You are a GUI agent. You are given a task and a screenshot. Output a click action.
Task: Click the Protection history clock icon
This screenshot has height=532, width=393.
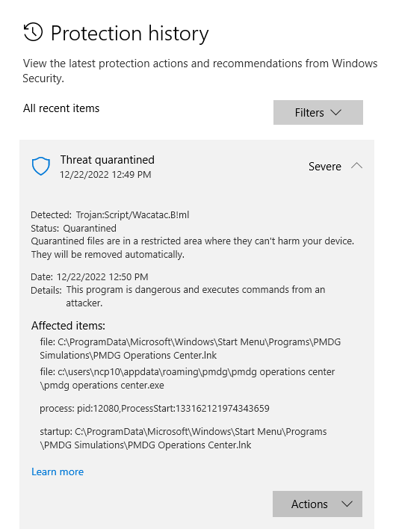(x=33, y=32)
